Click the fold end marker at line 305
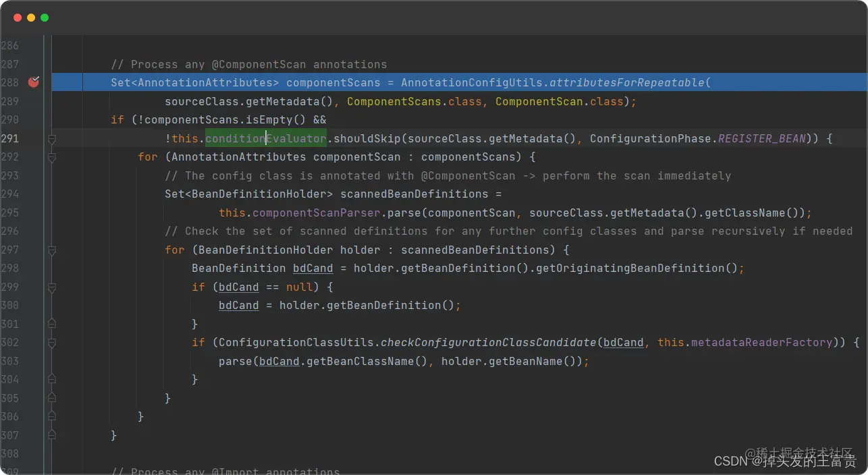The image size is (868, 475). [x=52, y=398]
